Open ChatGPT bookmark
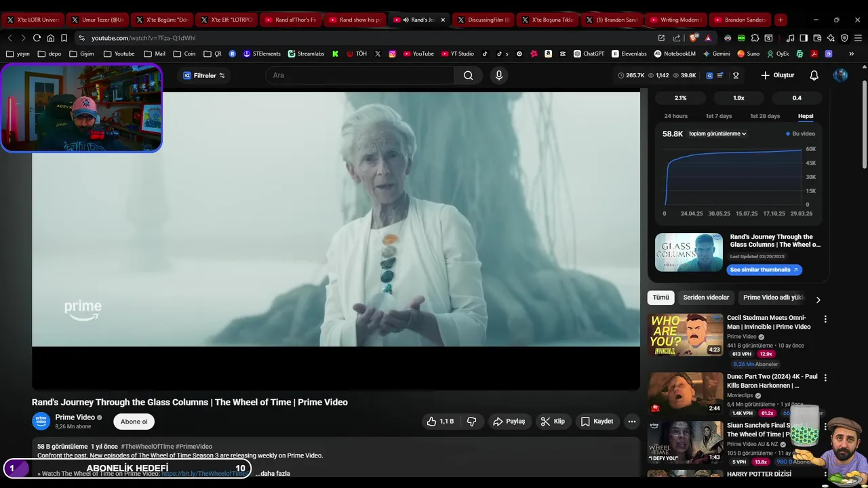 click(589, 54)
